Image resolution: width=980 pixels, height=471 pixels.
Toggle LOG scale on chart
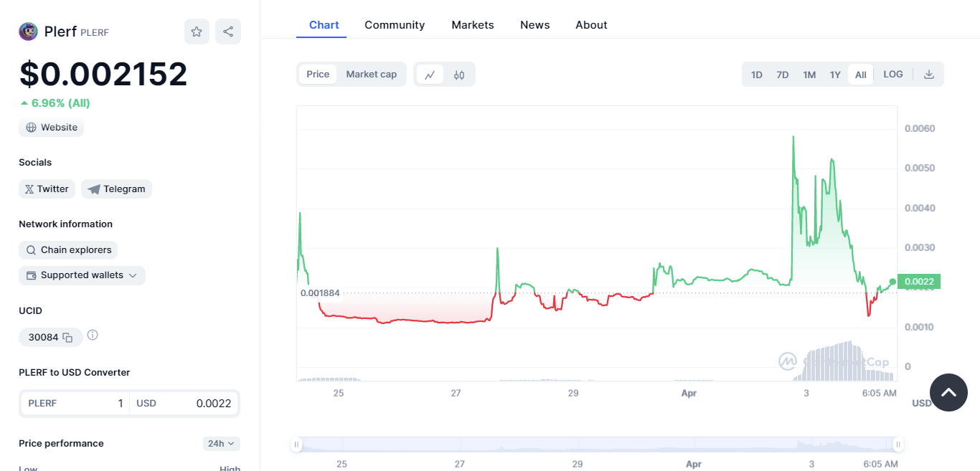tap(893, 75)
